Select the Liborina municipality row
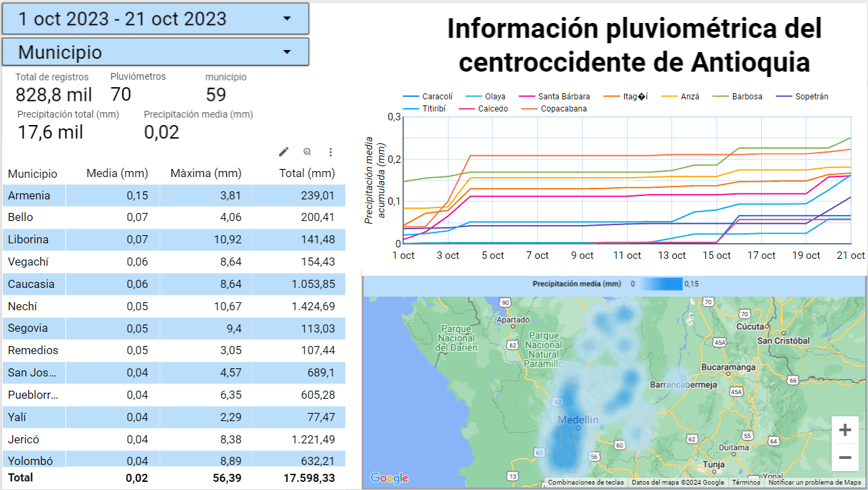Viewport: 868px width, 490px height. [174, 239]
